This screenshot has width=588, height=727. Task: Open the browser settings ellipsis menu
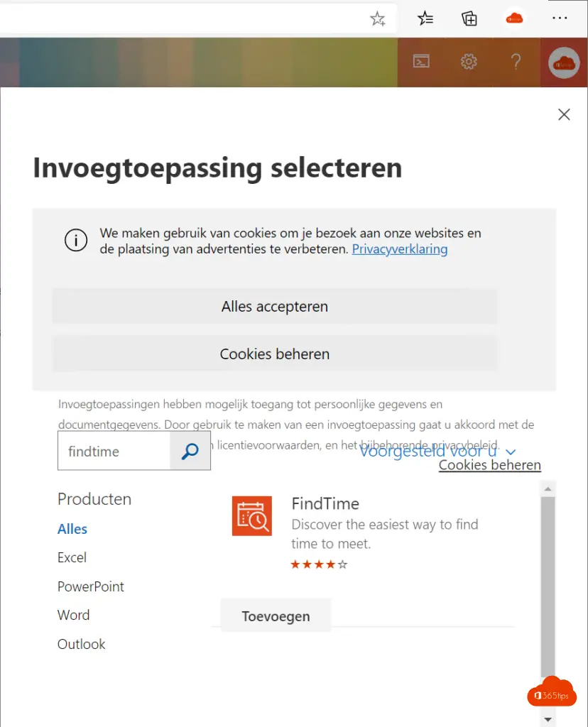pos(560,19)
